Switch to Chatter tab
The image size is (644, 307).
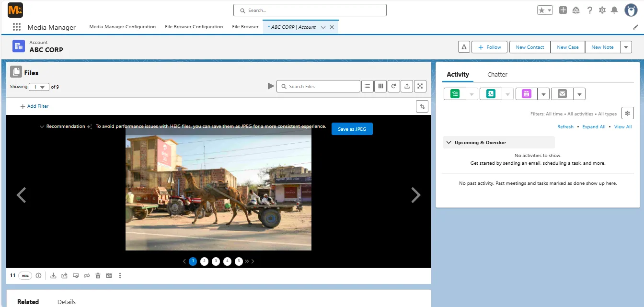497,74
